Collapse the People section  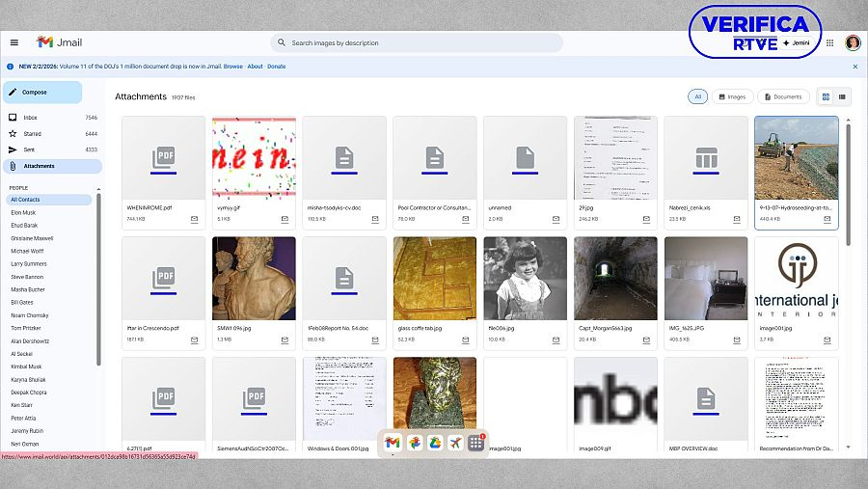[18, 188]
